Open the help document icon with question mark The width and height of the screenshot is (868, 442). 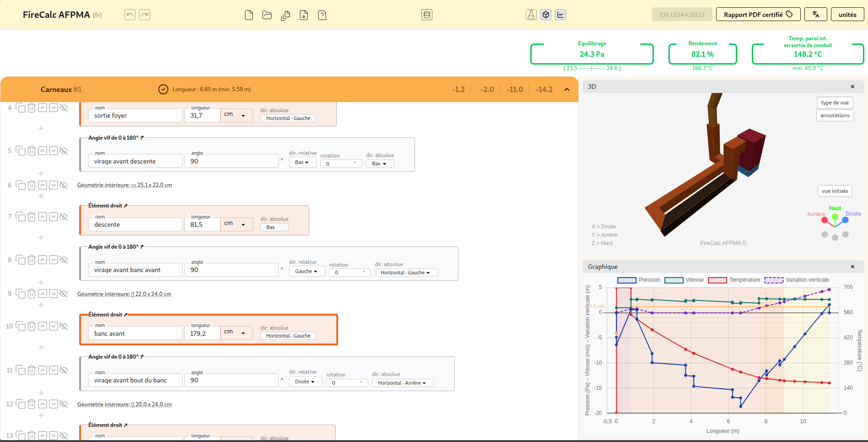tap(322, 15)
